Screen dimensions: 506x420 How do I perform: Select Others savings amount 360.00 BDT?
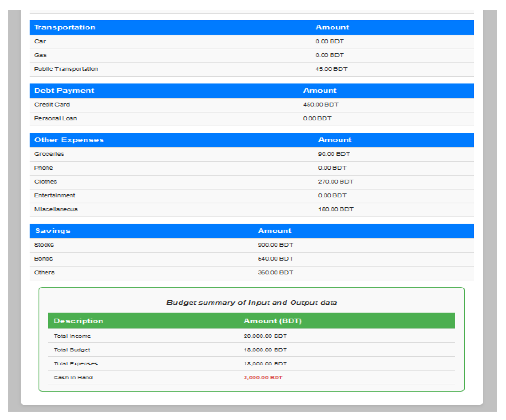pos(275,273)
